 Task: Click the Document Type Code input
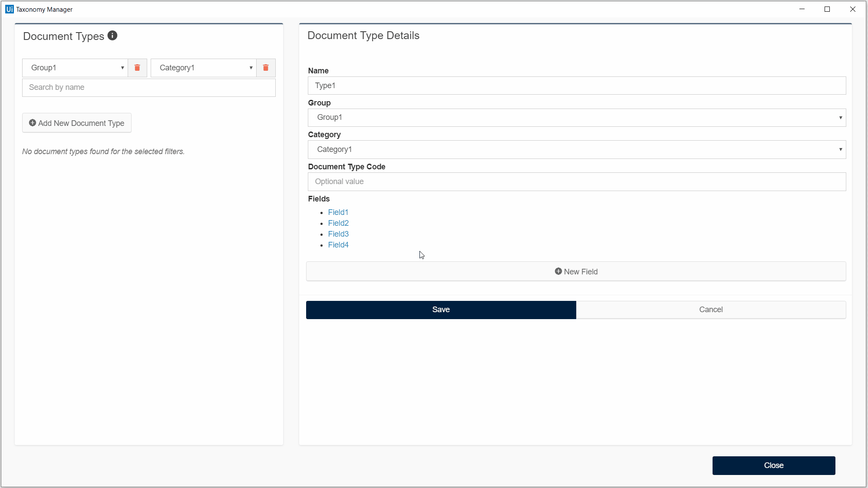(x=577, y=181)
